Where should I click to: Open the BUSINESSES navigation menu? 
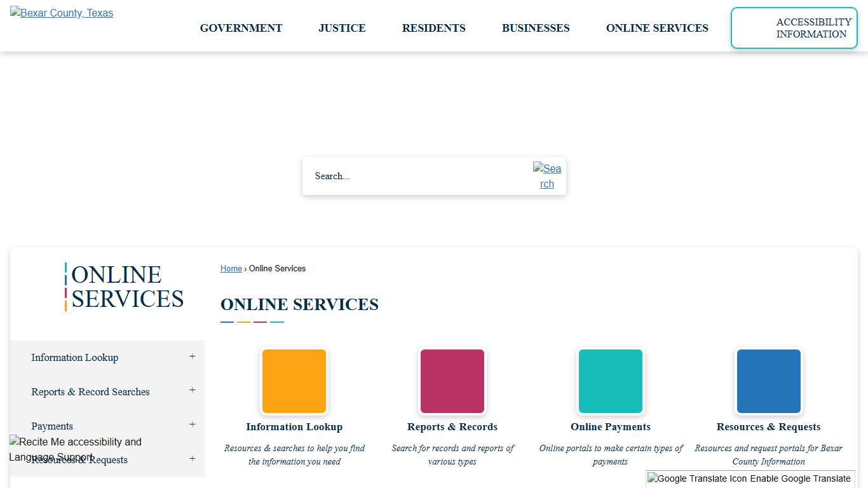click(x=536, y=28)
